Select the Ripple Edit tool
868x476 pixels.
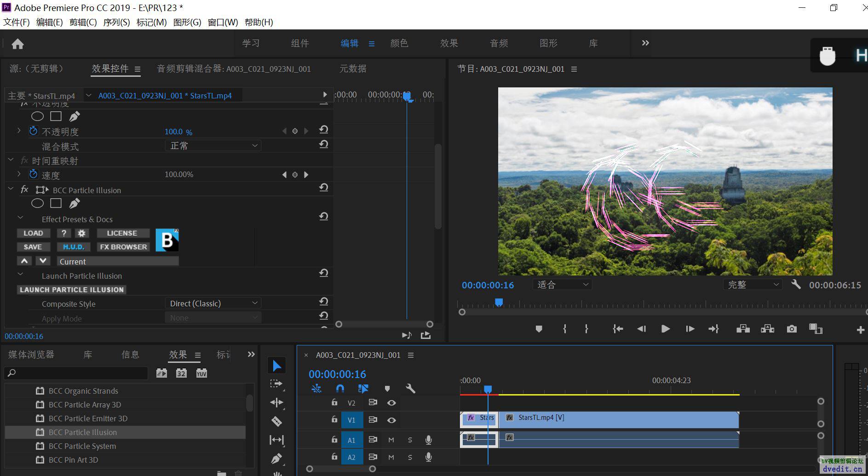[276, 402]
